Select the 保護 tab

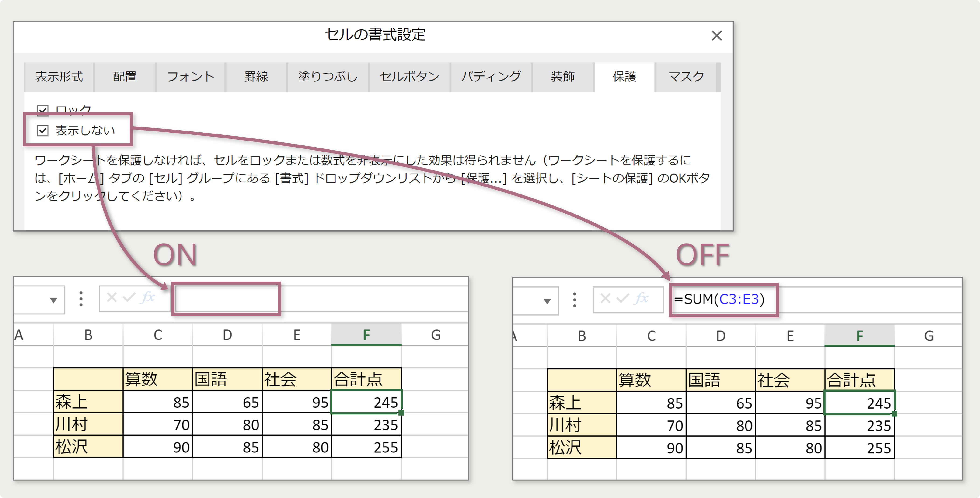(624, 77)
